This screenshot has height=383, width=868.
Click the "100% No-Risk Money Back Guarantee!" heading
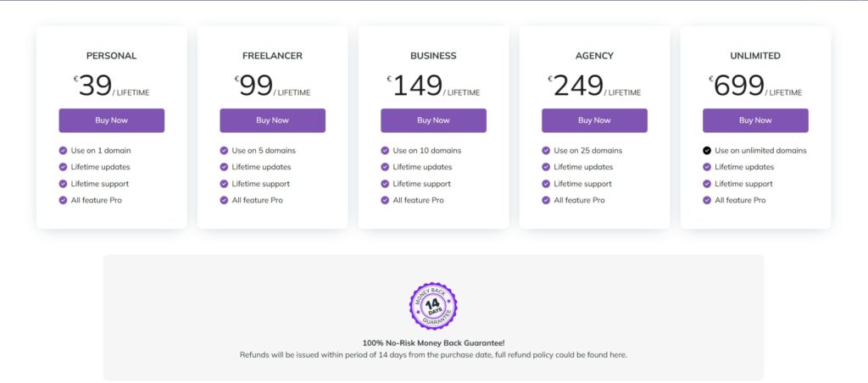click(433, 342)
